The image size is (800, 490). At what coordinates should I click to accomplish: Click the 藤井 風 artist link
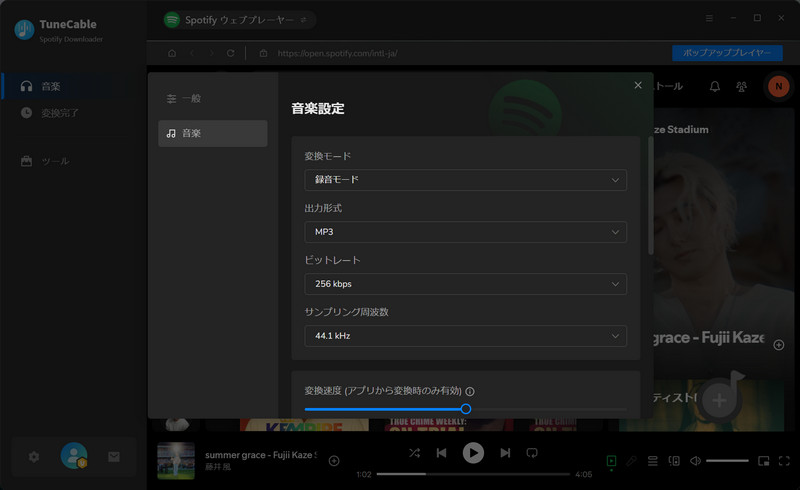218,467
